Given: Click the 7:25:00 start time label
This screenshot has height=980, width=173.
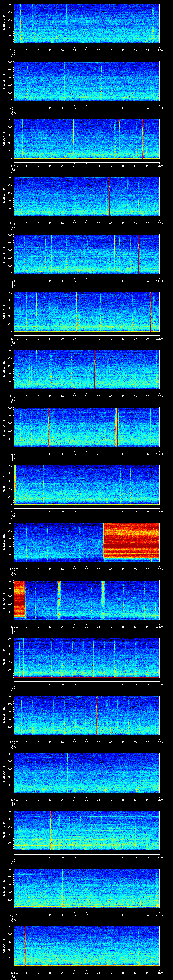Looking at the screenshot, I should pyautogui.click(x=14, y=569).
